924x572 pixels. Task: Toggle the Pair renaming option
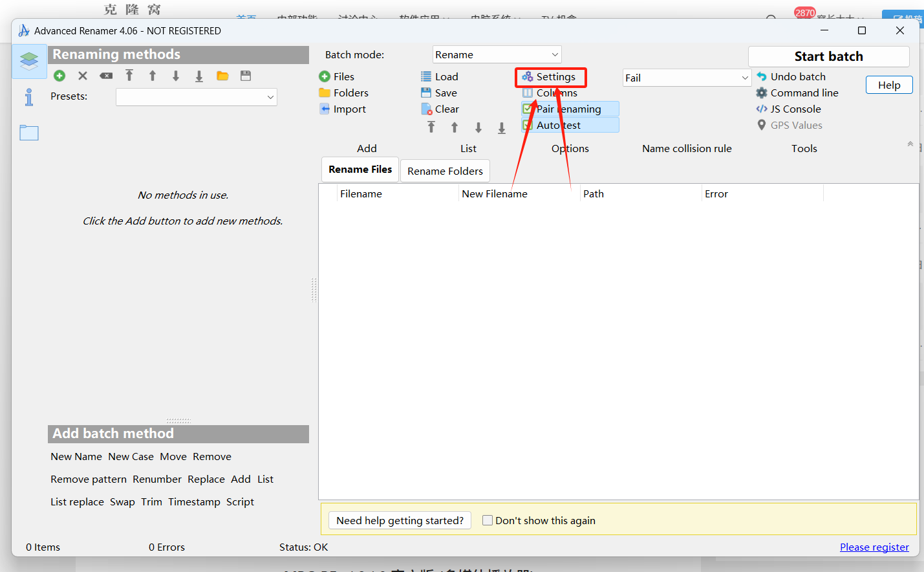pos(570,109)
